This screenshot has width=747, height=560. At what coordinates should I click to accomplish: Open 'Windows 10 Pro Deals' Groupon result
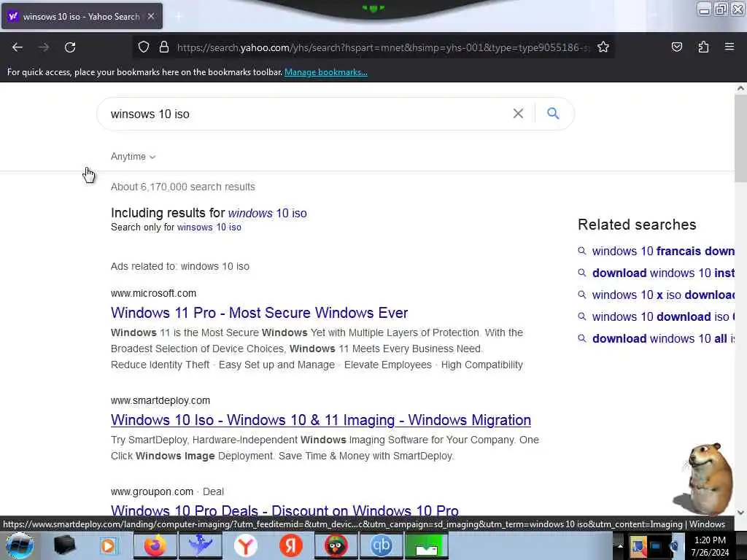point(285,510)
